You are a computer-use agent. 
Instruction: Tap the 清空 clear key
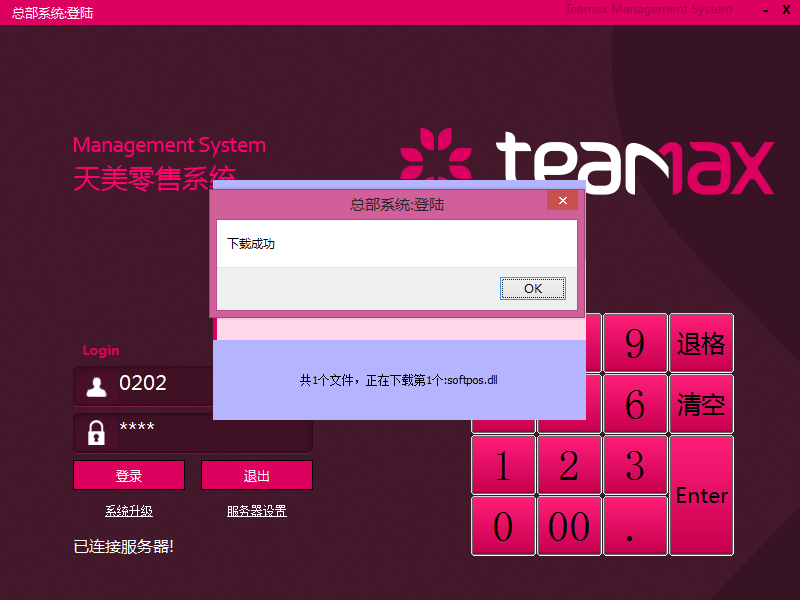click(x=702, y=404)
